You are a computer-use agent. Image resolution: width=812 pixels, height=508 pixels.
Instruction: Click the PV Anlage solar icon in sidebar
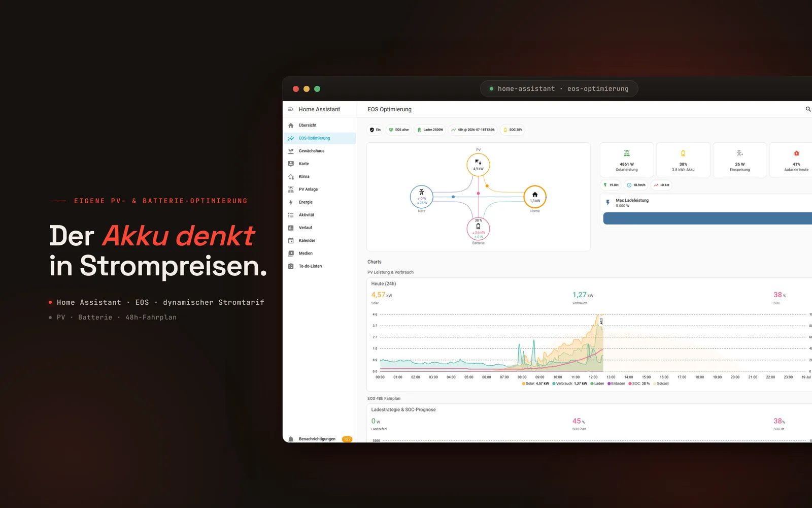pos(291,189)
